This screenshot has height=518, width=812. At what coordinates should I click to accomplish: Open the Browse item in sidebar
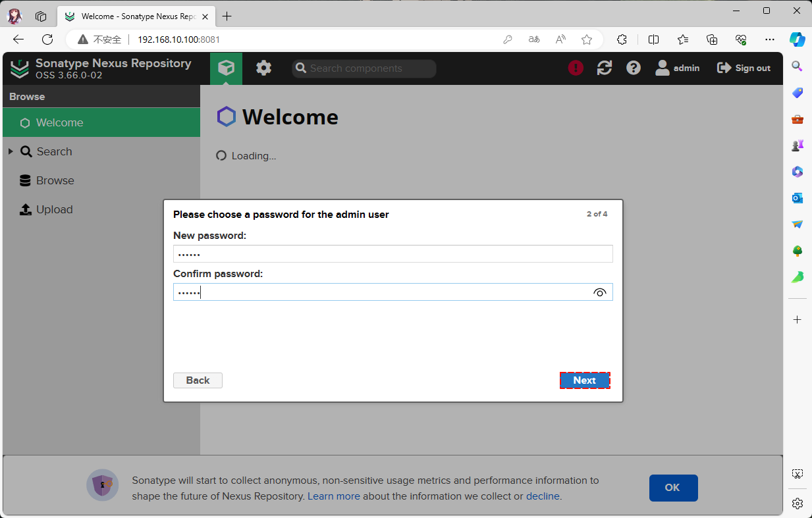click(55, 181)
